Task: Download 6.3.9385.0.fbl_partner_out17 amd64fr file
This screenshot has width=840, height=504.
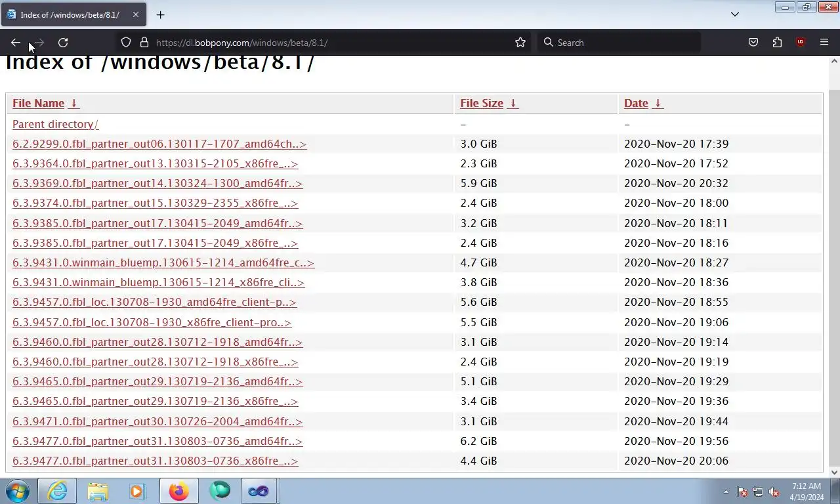Action: [157, 223]
